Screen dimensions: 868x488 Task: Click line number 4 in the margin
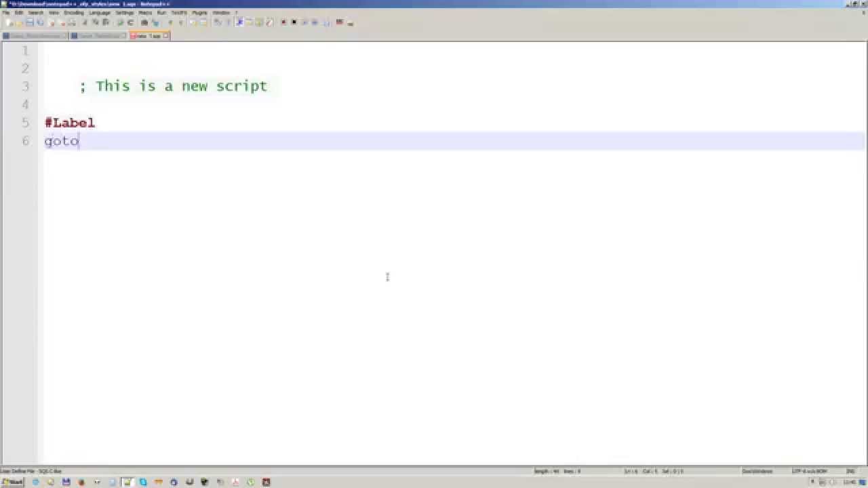point(26,104)
